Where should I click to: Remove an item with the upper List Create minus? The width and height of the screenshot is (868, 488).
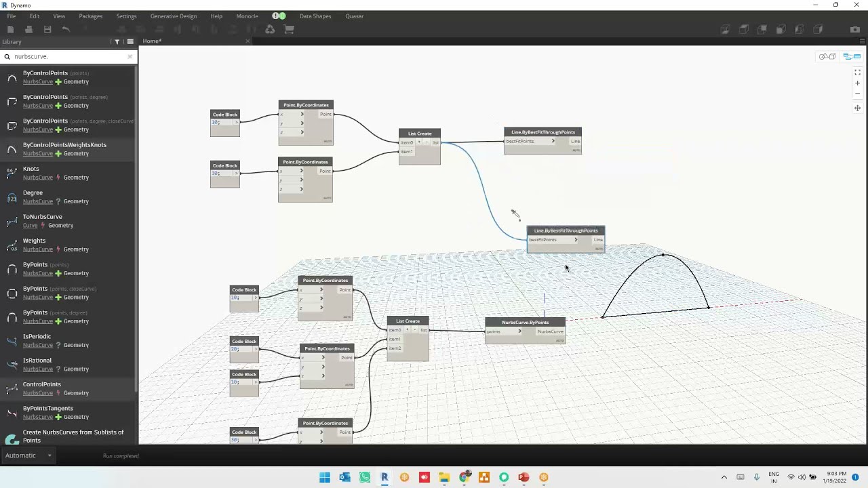(426, 142)
